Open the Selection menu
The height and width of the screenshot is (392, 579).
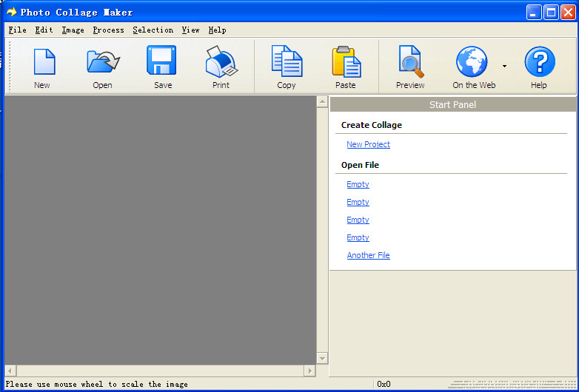(153, 30)
